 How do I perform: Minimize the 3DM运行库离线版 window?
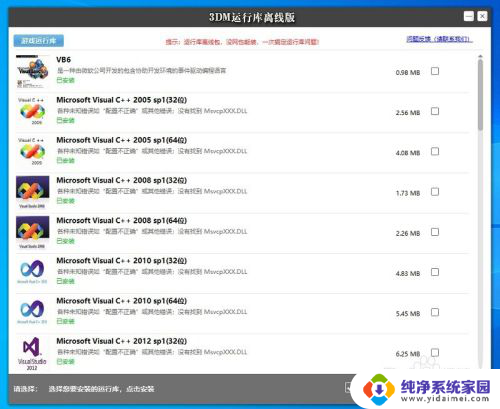tap(469, 16)
